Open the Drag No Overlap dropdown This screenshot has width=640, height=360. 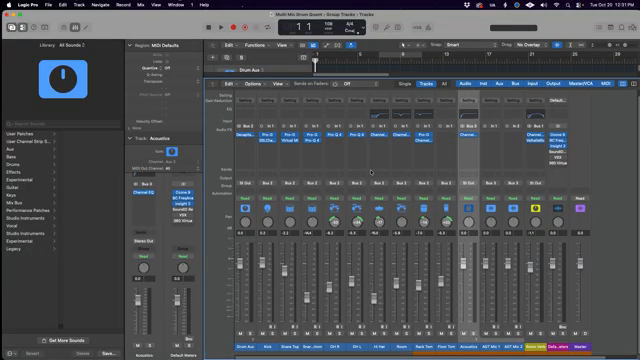pos(531,45)
